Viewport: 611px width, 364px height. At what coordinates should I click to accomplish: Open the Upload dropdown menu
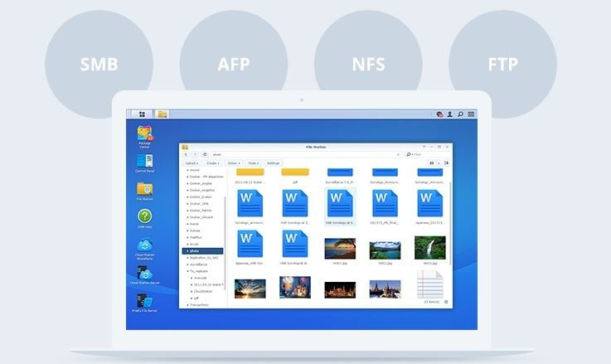[x=192, y=163]
